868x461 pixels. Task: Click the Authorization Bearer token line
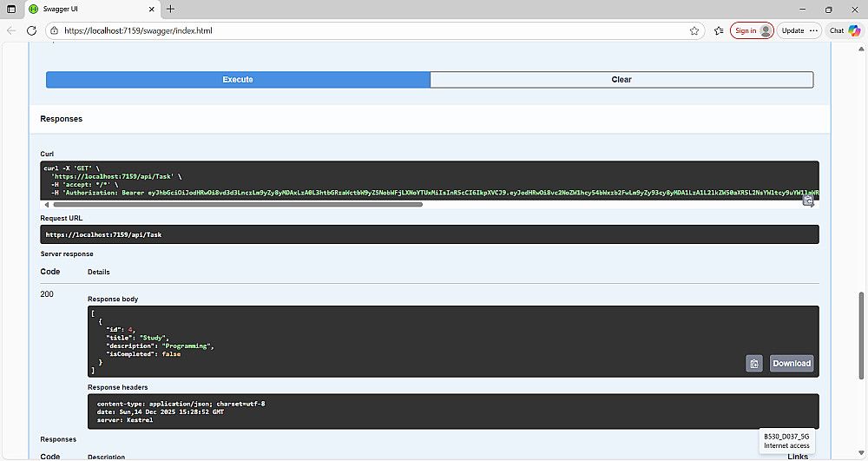point(435,193)
